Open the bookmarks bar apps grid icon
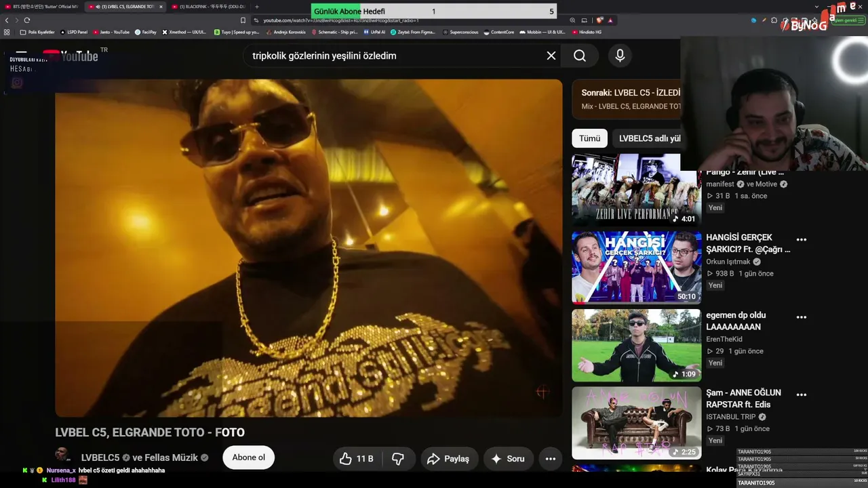The width and height of the screenshot is (868, 488). pos(7,32)
